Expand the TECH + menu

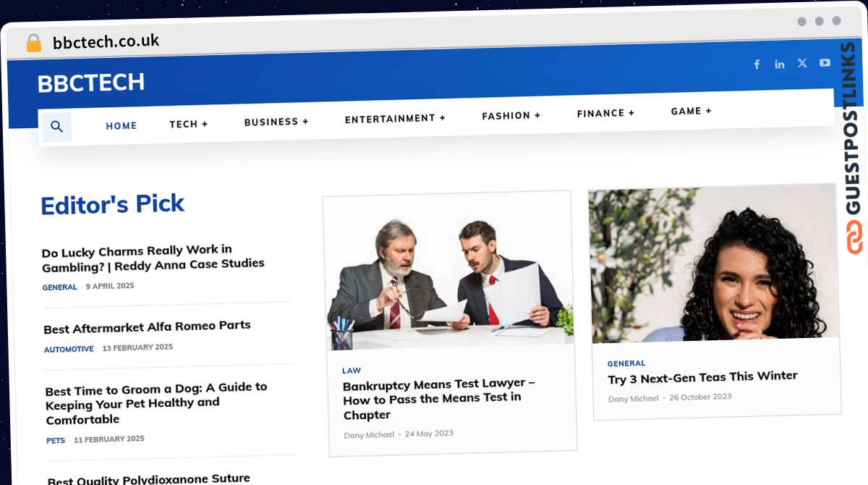189,124
